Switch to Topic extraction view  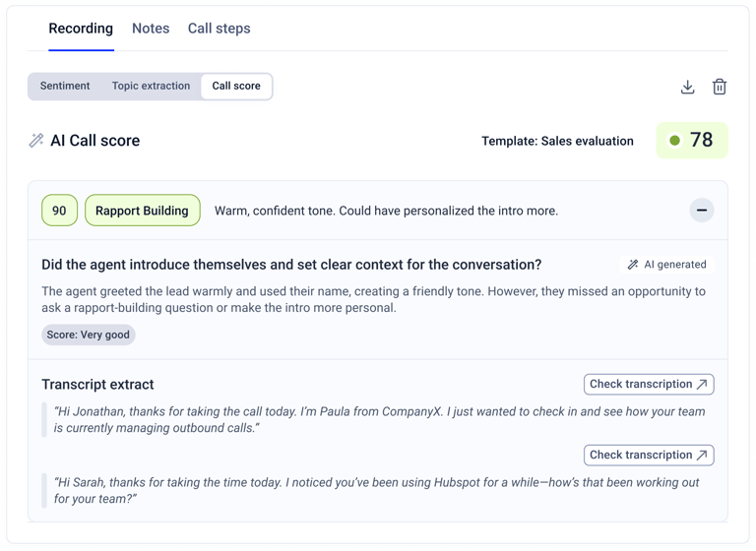(151, 86)
